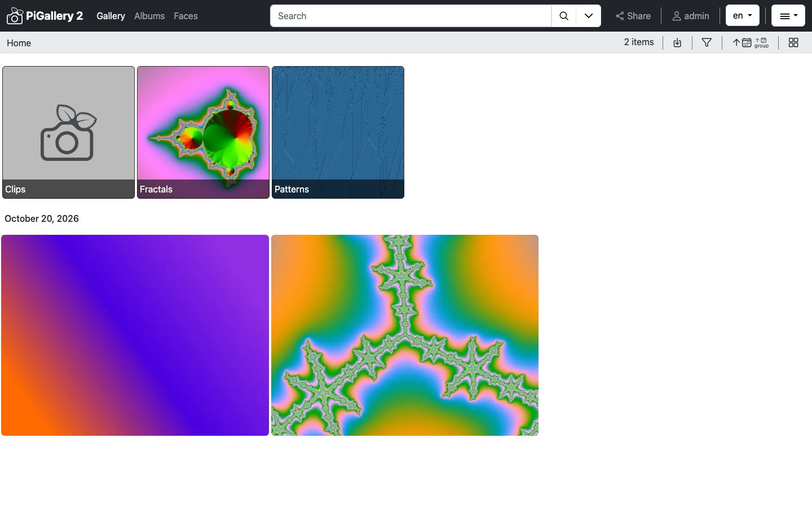Open the admin user menu
Image resolution: width=812 pixels, height=508 pixels.
tap(691, 16)
